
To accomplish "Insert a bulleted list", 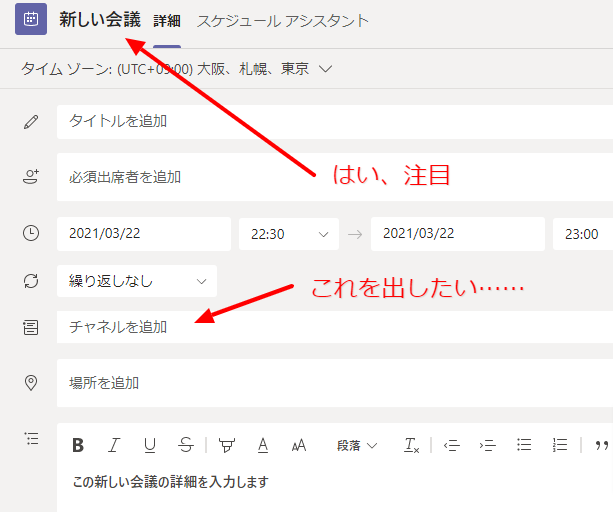I will click(x=524, y=445).
